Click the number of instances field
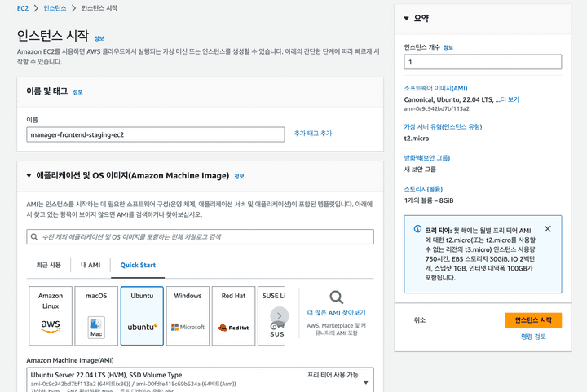 [x=483, y=62]
